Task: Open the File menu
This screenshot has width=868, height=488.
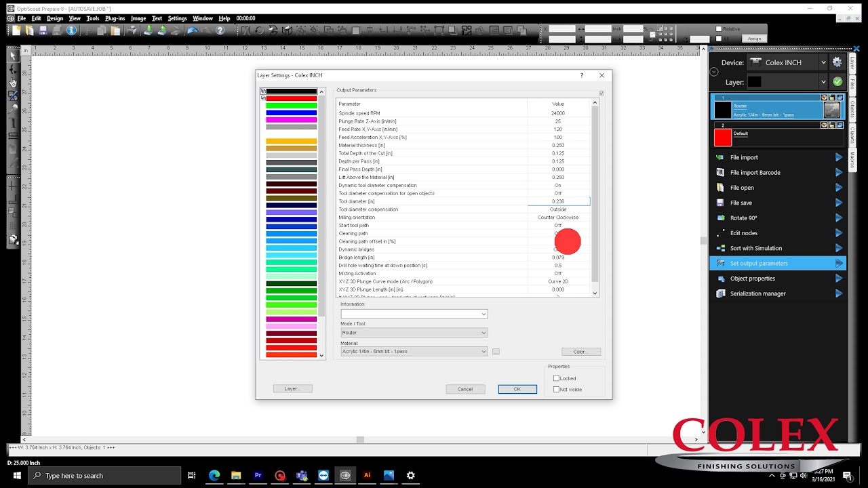Action: [22, 18]
